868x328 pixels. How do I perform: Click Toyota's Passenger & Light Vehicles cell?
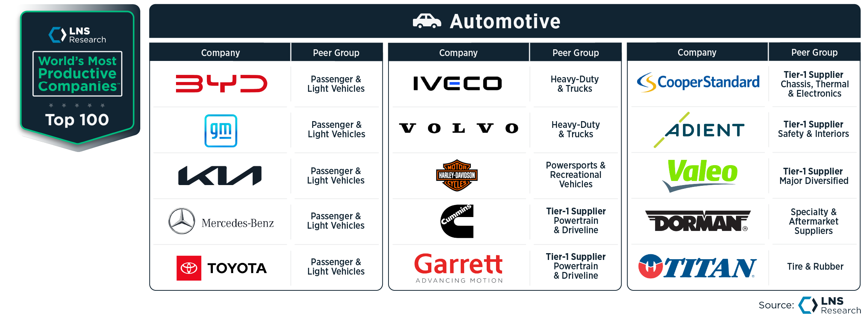[x=336, y=267]
